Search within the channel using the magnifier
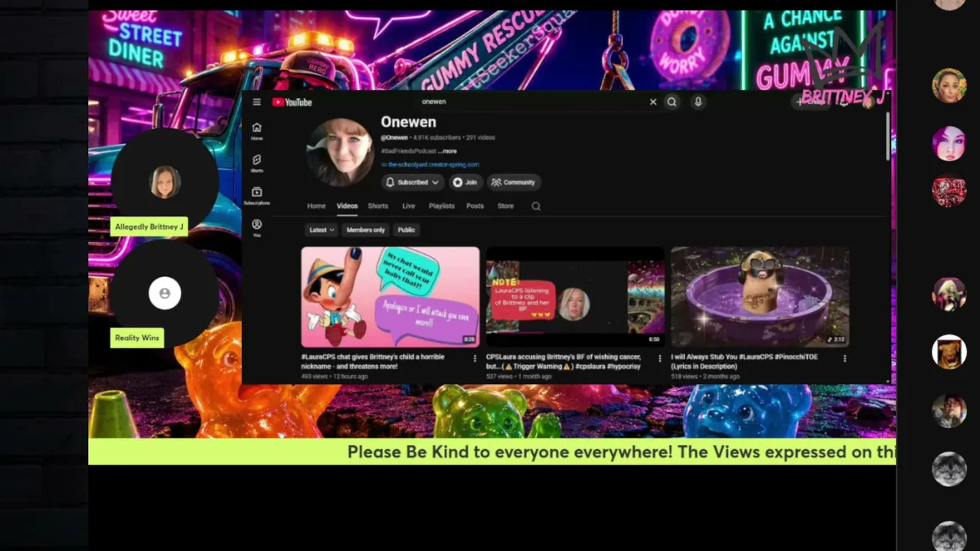Viewport: 980px width, 551px height. (536, 206)
